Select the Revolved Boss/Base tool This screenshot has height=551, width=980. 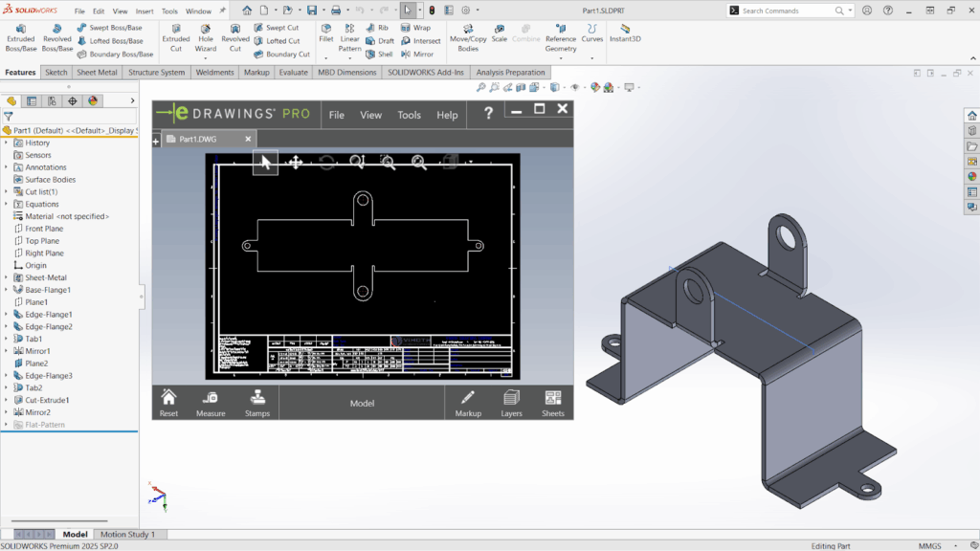(56, 38)
